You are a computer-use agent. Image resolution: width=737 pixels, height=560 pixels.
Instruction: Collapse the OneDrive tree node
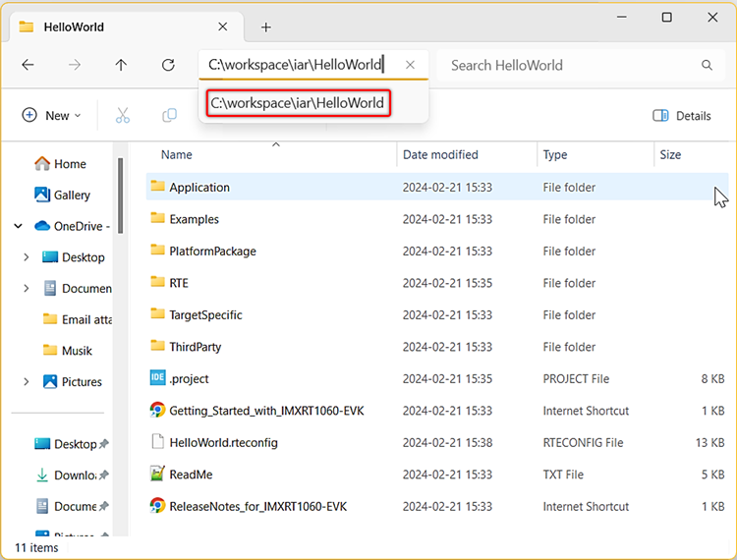coord(18,226)
